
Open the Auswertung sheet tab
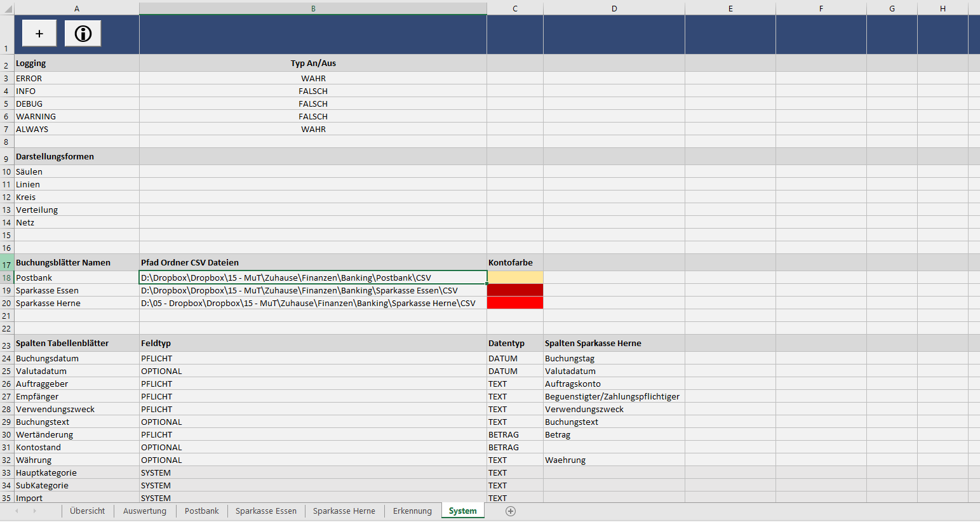click(x=145, y=511)
